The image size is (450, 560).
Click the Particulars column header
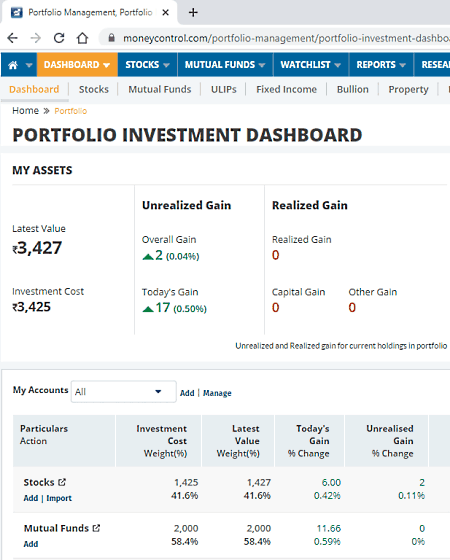click(64, 441)
